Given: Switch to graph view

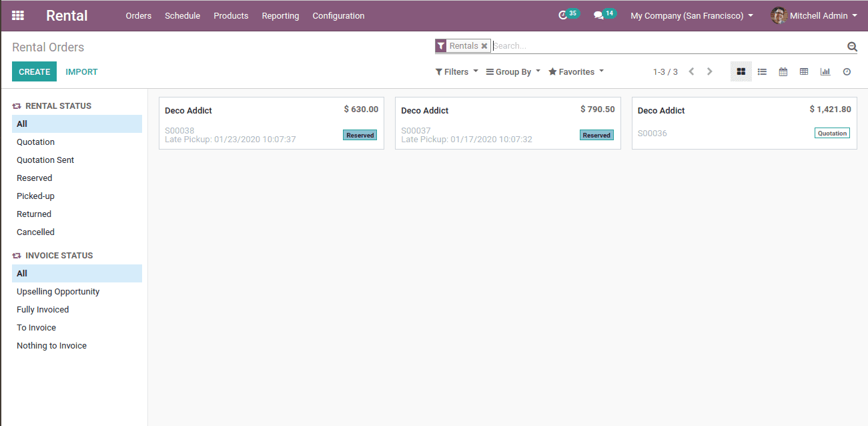Looking at the screenshot, I should 825,71.
